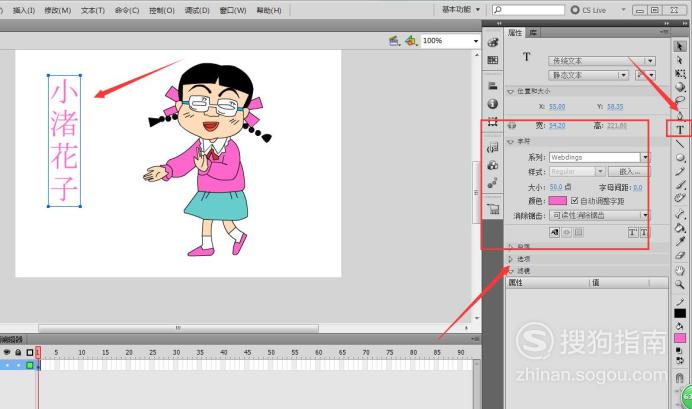This screenshot has width=692, height=409.
Task: Open the text orientation dropdown
Action: coord(645,75)
